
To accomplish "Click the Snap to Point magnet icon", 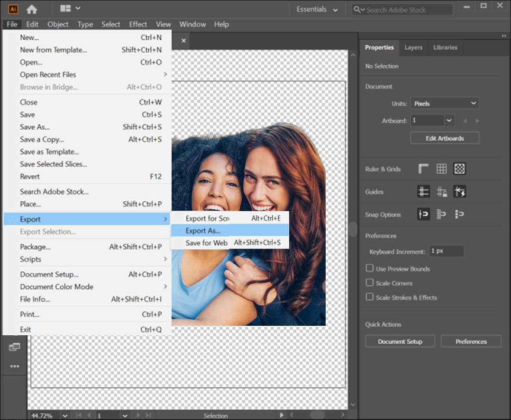I will [423, 214].
